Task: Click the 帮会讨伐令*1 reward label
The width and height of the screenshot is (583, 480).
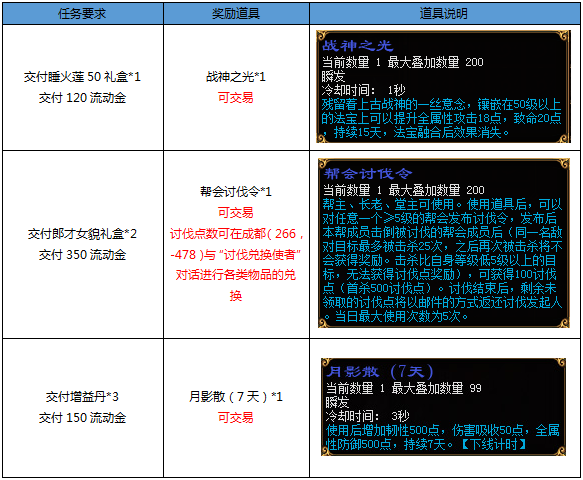Action: [x=236, y=192]
